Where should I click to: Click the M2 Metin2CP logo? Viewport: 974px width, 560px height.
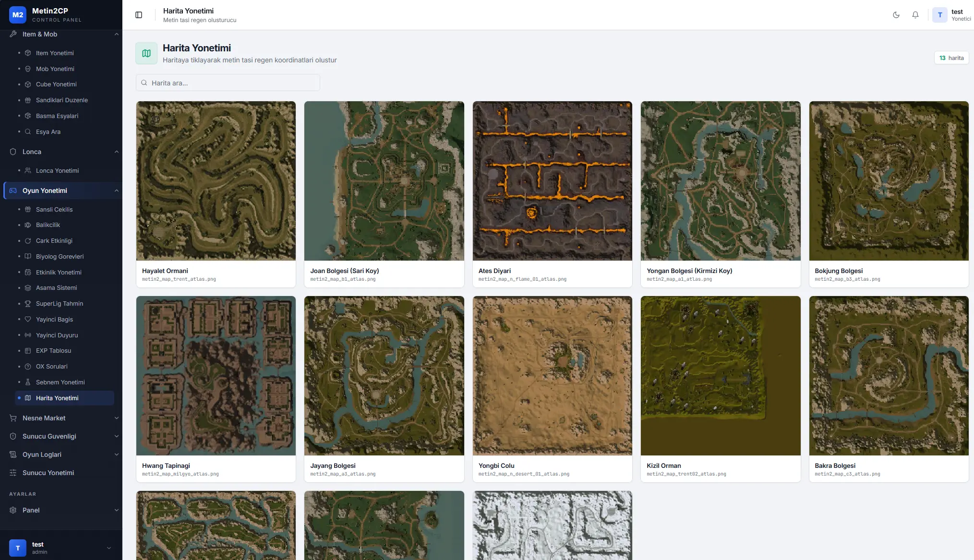[18, 15]
